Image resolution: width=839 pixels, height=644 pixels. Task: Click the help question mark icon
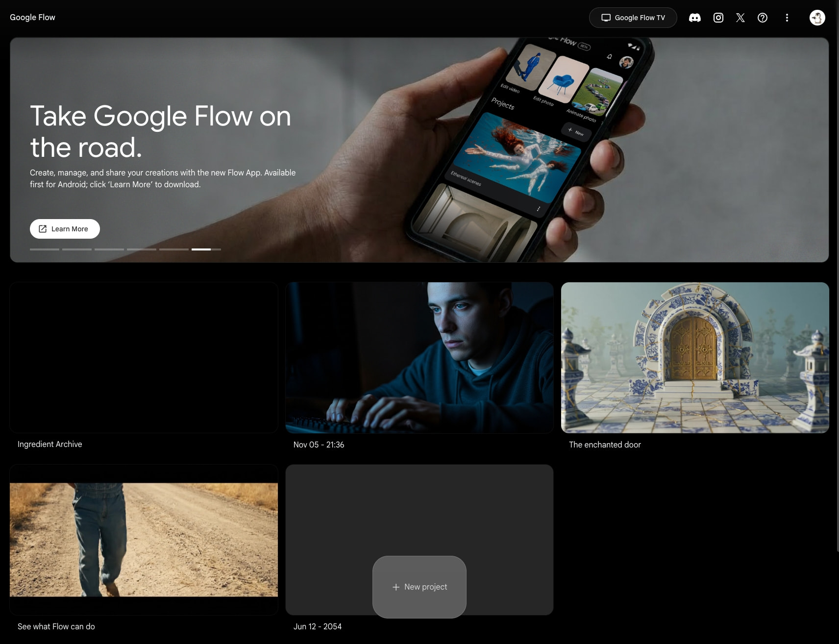[x=762, y=18]
